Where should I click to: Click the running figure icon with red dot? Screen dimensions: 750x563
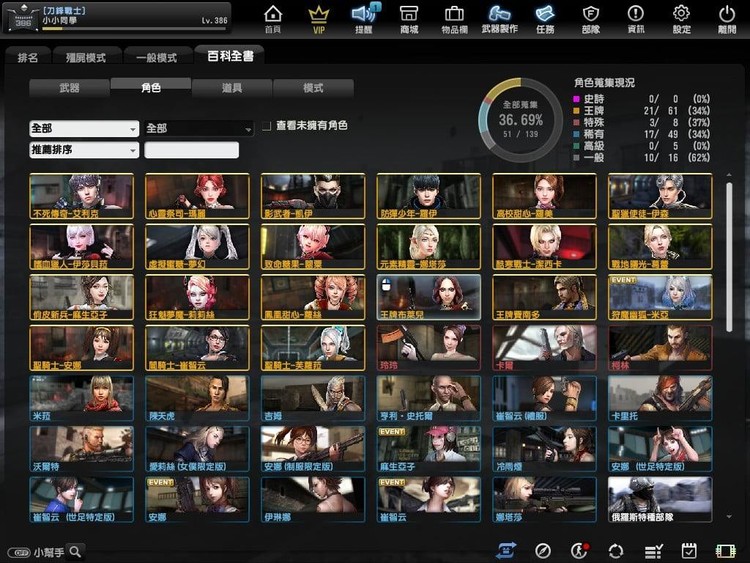click(579, 551)
